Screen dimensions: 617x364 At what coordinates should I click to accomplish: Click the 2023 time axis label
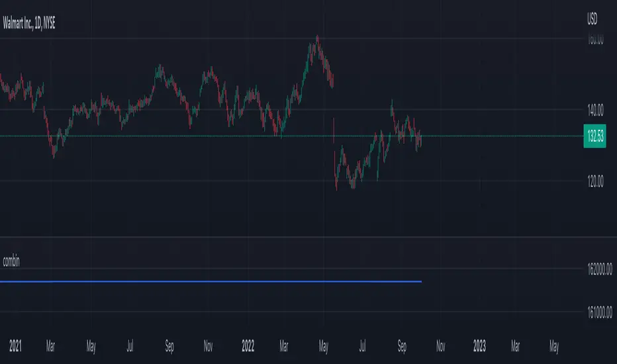point(479,345)
